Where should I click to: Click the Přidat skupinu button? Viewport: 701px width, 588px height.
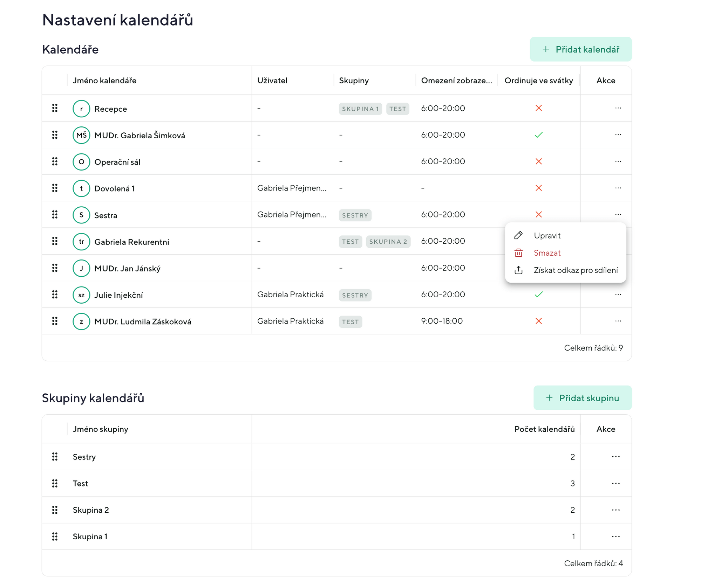[x=582, y=398]
